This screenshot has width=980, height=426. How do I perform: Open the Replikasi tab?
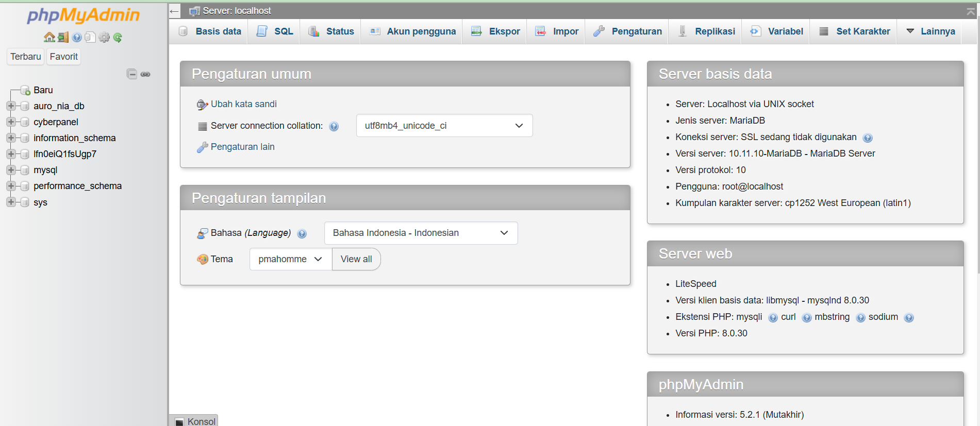pos(706,31)
